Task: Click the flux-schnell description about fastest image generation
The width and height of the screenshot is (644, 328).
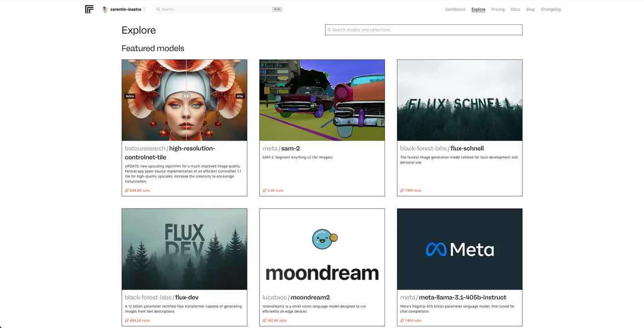Action: coord(459,160)
